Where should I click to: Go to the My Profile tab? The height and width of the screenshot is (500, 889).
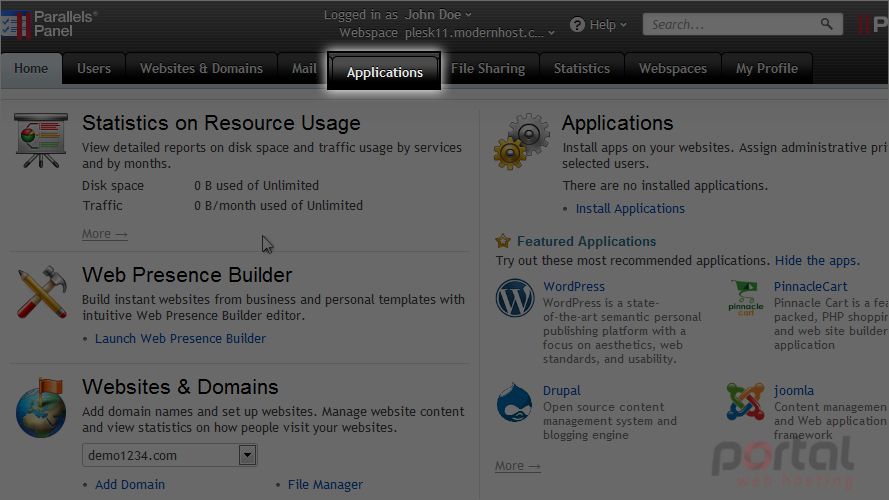[767, 69]
